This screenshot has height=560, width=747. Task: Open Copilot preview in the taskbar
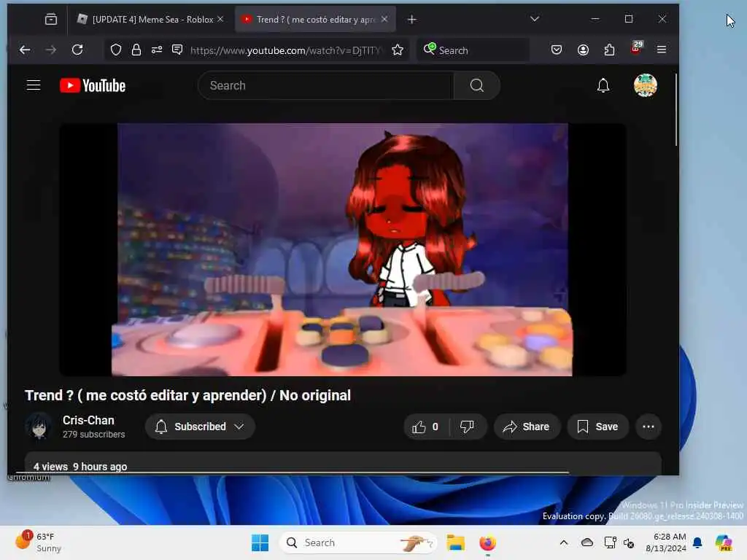coord(724,542)
